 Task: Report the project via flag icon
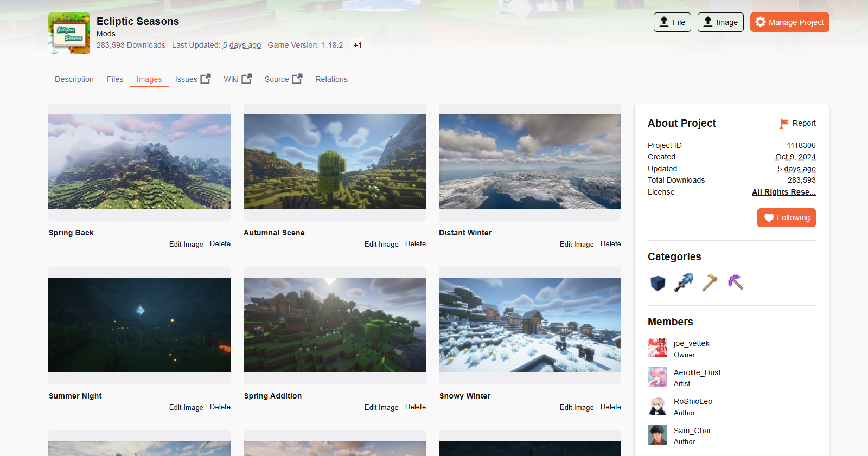click(797, 124)
